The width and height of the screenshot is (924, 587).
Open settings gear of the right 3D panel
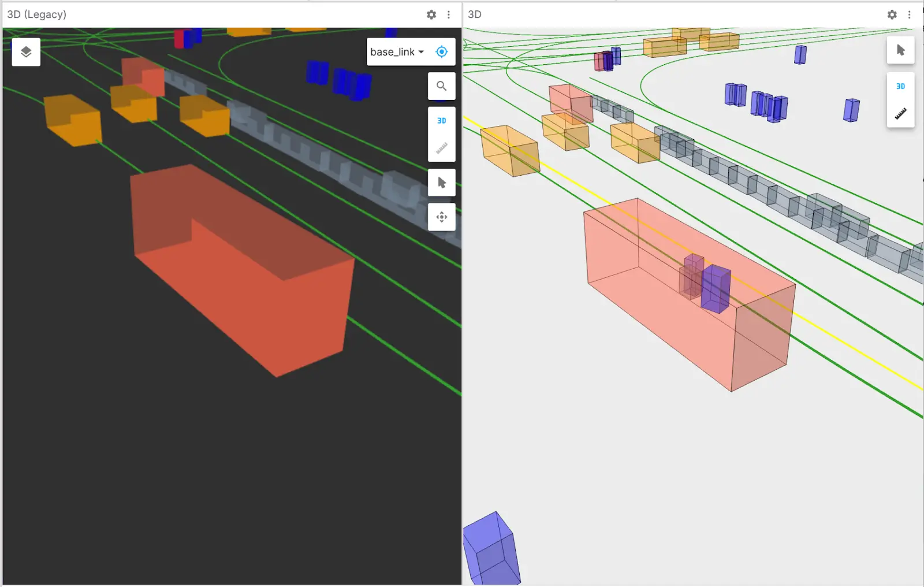(892, 15)
